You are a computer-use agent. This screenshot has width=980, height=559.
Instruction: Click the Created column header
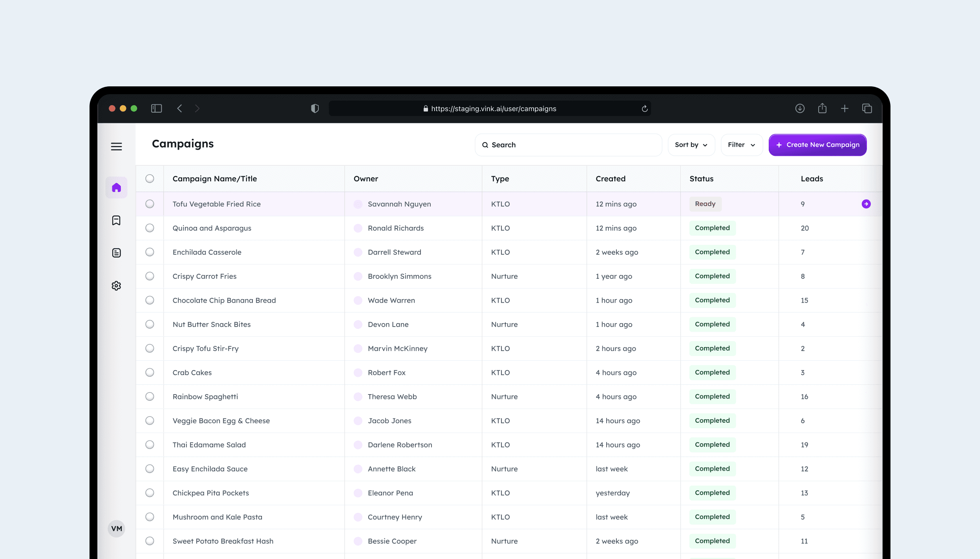[610, 179]
